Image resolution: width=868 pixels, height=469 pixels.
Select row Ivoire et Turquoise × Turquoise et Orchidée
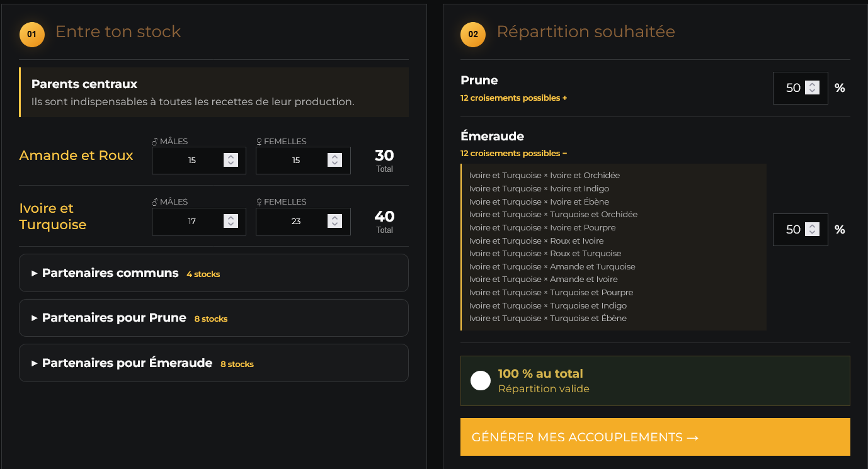(553, 215)
